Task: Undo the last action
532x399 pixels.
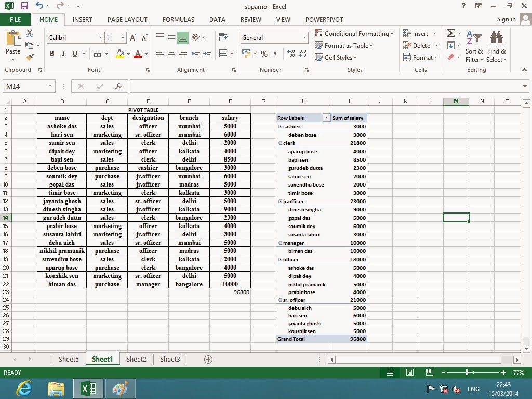Action: (39, 5)
